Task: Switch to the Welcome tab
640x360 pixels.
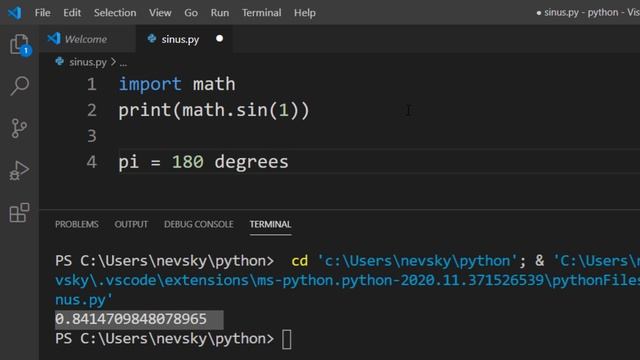Action: [87, 39]
